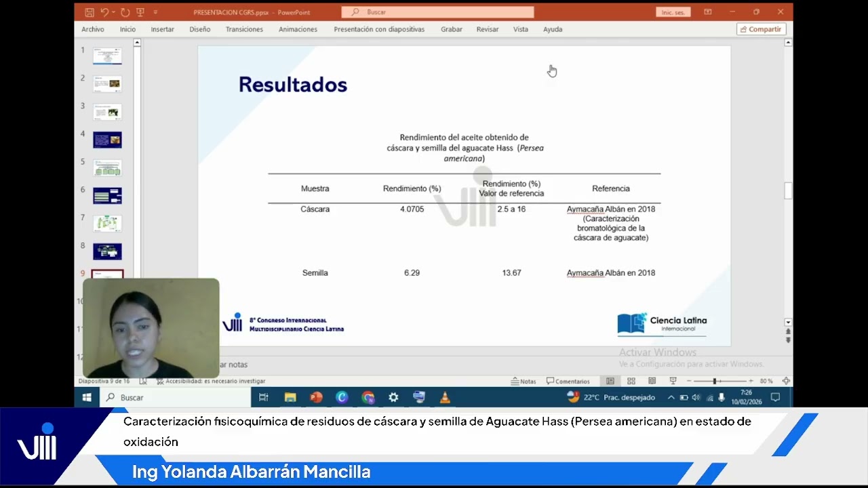
Task: Select slide 5 thumbnail
Action: pyautogui.click(x=107, y=167)
